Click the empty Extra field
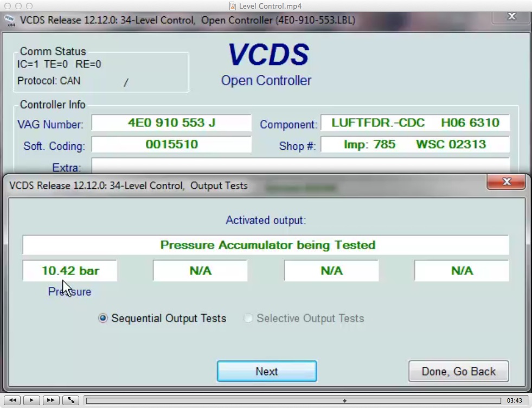Image resolution: width=532 pixels, height=408 pixels. 300,166
